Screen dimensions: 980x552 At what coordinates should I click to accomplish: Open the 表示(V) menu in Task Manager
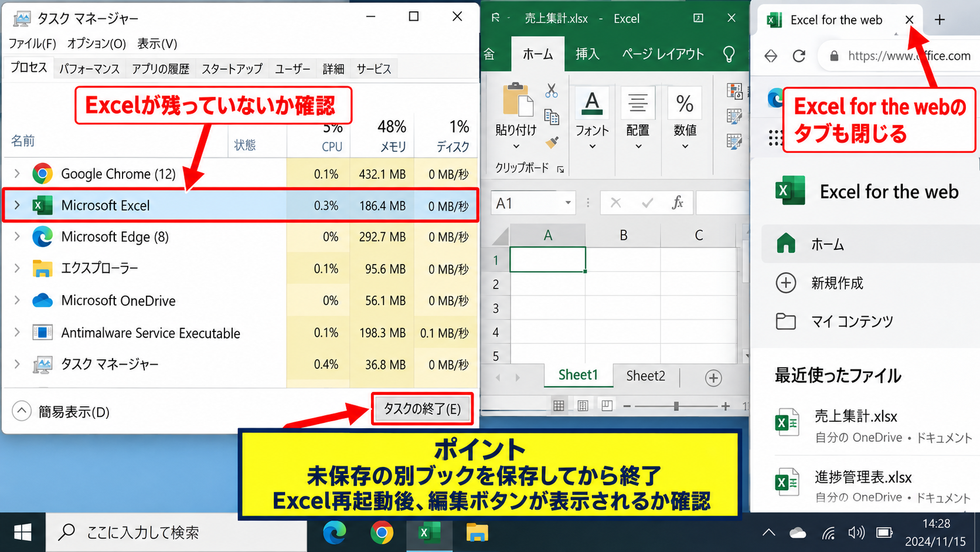[x=157, y=43]
